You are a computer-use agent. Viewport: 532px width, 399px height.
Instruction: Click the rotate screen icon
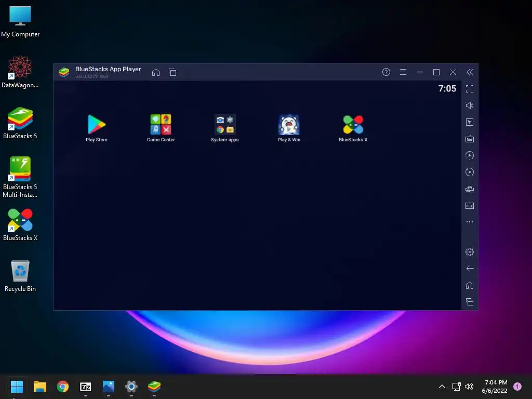470,172
